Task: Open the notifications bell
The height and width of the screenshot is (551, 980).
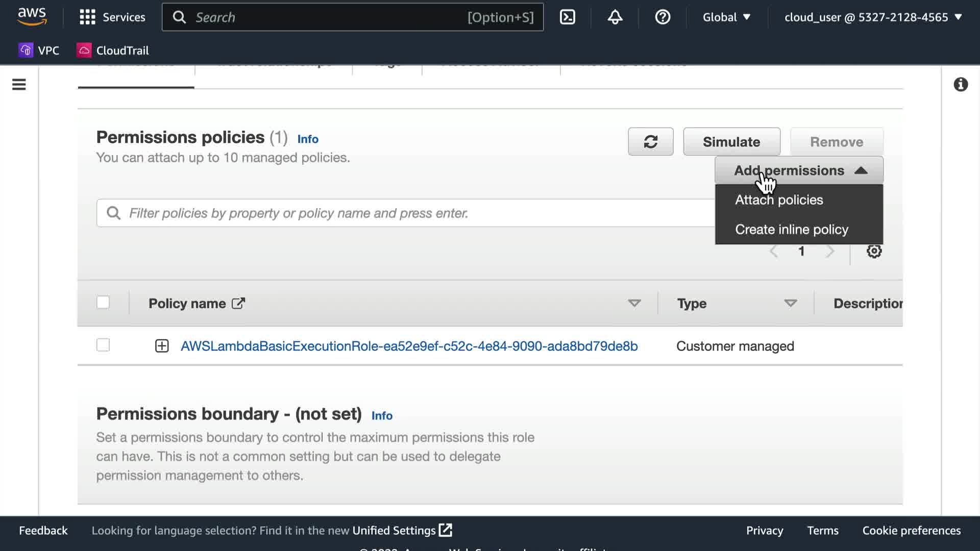Action: click(615, 17)
